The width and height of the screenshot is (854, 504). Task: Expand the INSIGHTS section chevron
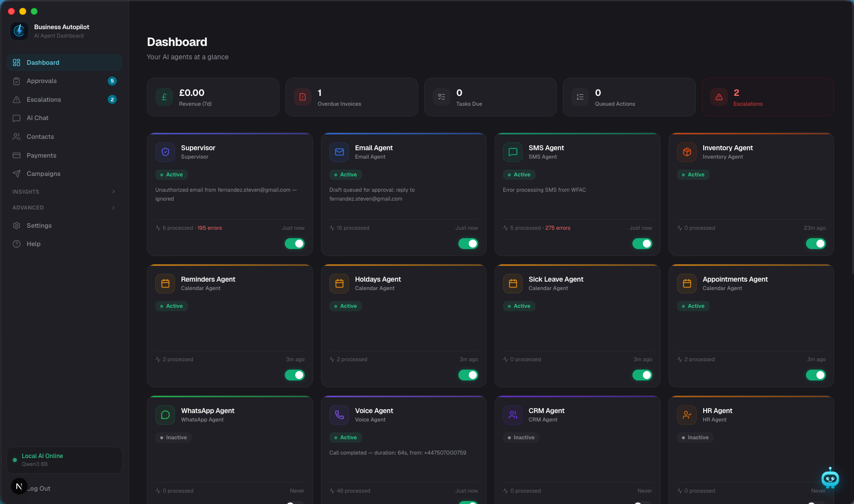coord(114,192)
